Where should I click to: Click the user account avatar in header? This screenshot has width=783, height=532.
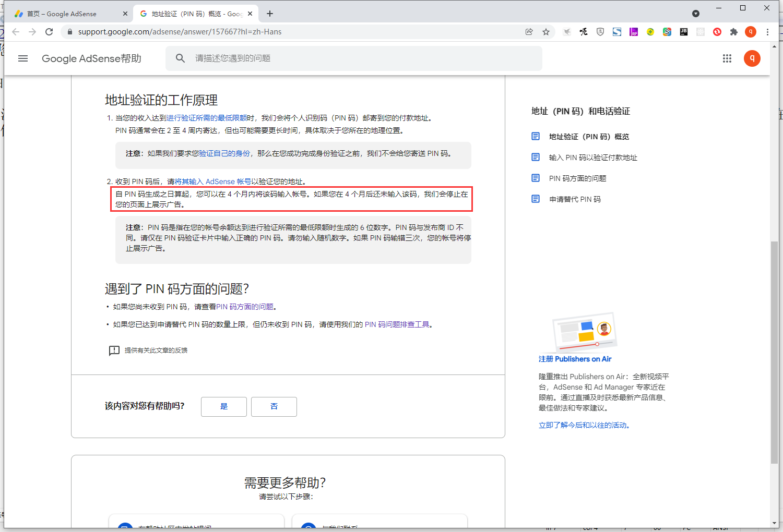coord(752,58)
